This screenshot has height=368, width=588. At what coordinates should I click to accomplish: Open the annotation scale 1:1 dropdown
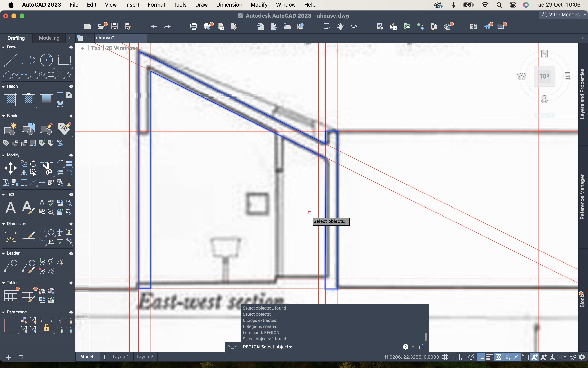tap(561, 357)
